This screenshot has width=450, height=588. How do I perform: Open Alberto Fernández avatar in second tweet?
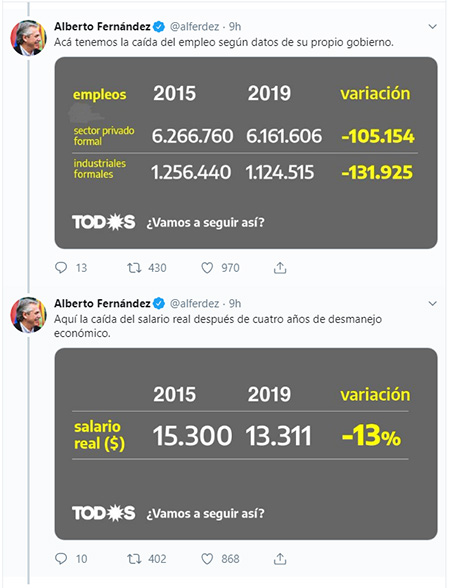pos(28,315)
